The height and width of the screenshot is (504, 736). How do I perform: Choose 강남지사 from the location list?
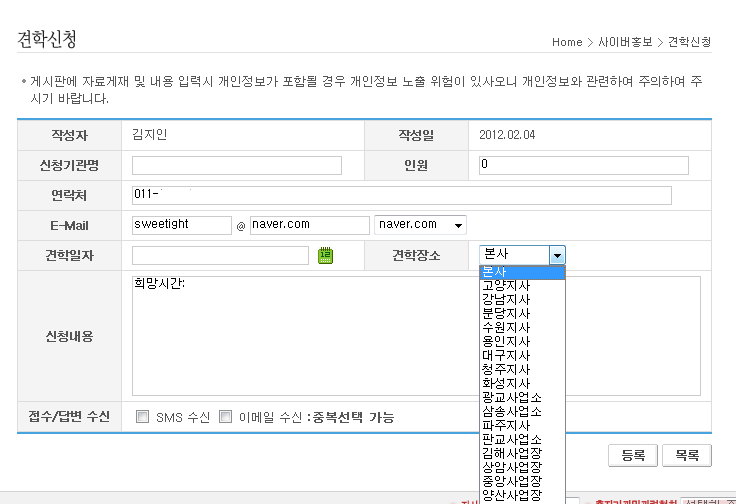click(x=522, y=300)
